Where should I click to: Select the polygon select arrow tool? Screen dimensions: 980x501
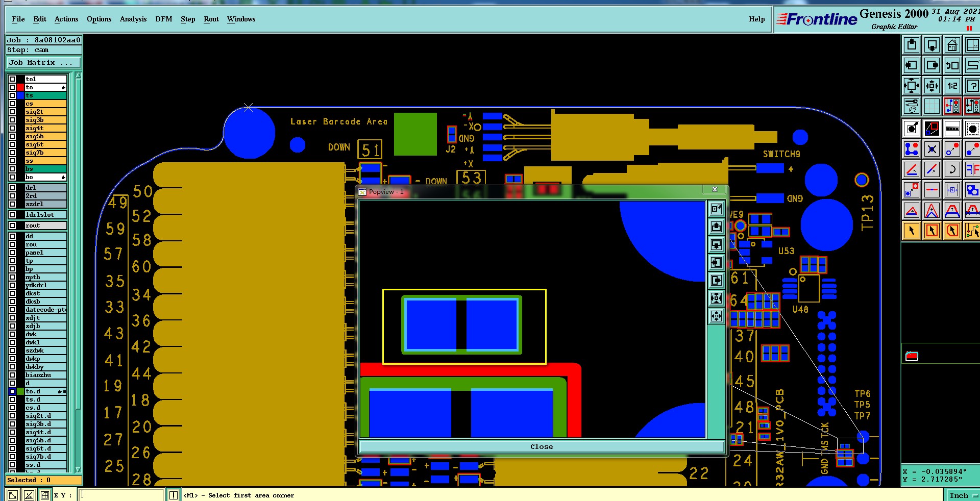[x=952, y=231]
